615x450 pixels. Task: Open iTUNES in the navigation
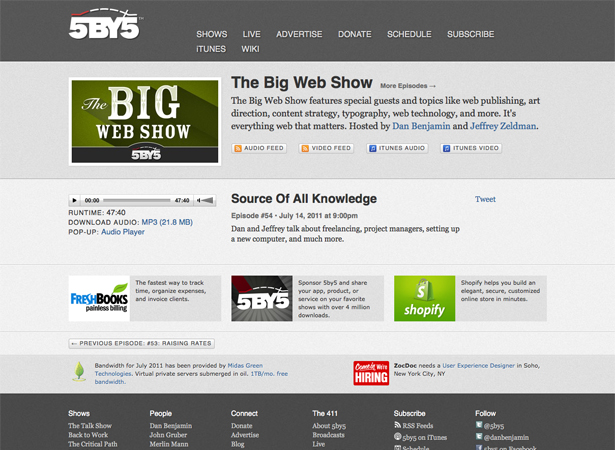[211, 49]
